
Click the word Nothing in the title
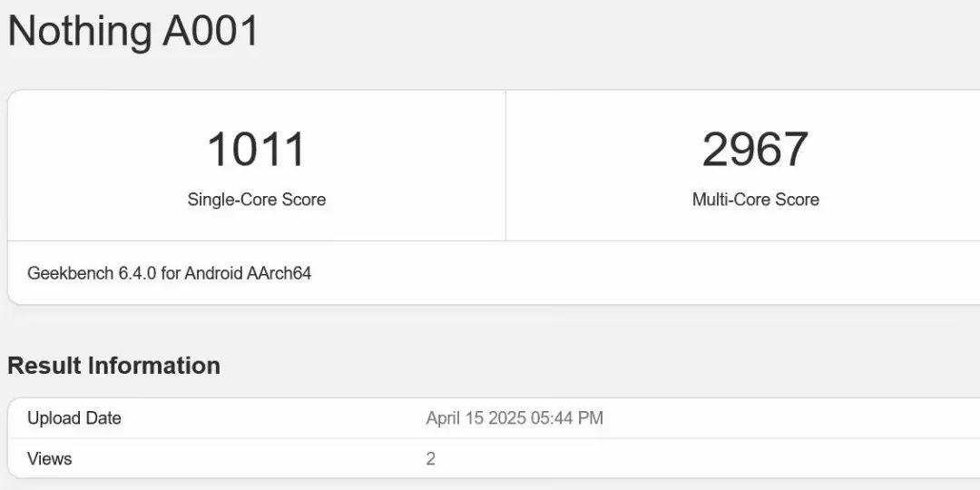click(x=80, y=31)
